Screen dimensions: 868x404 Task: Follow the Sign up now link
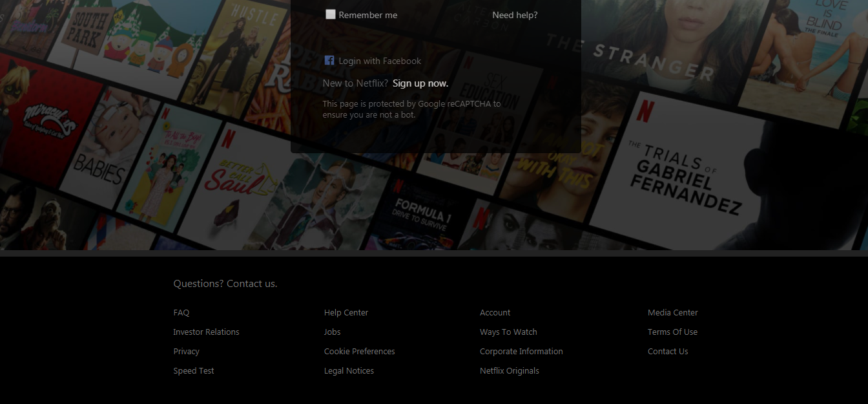click(x=420, y=83)
